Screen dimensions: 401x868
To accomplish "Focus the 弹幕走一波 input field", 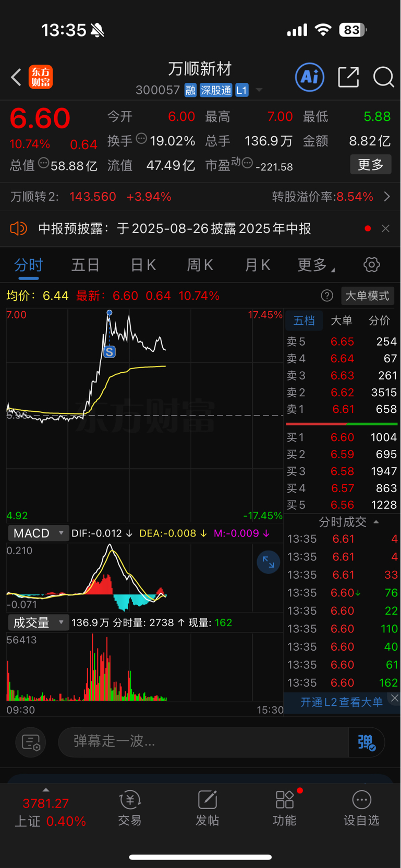I will click(x=203, y=742).
